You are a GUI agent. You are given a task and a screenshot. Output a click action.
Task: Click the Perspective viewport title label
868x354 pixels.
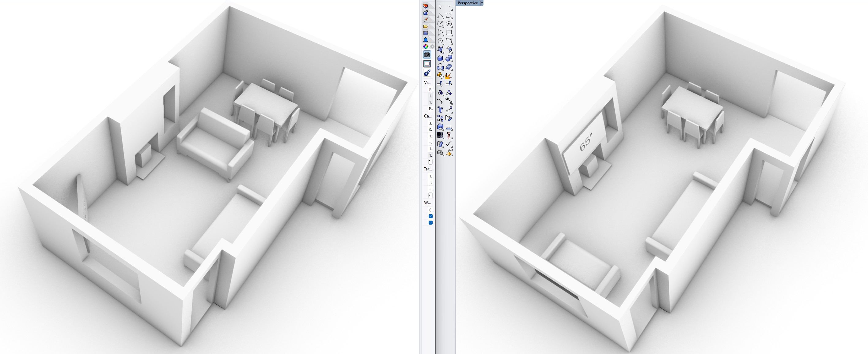[x=467, y=3]
